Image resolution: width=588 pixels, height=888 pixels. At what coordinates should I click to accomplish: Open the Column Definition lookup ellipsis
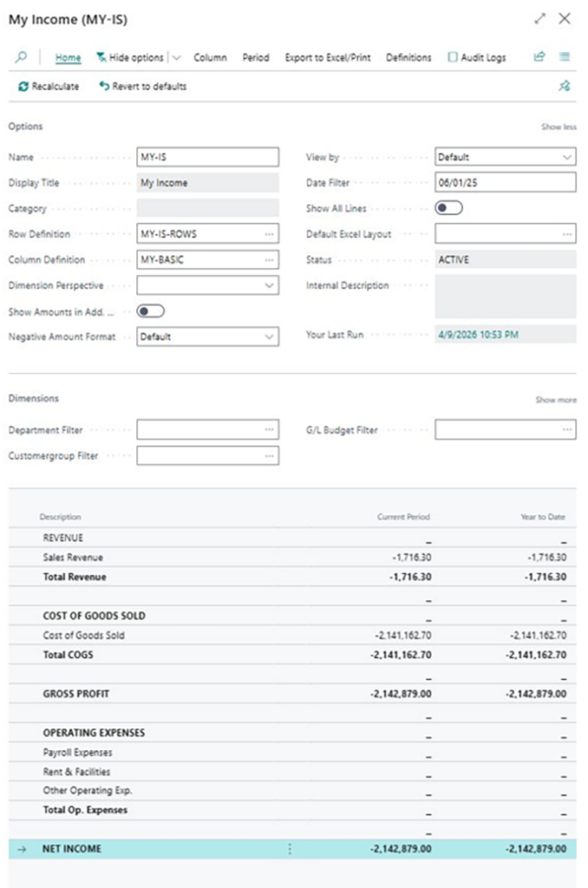269,259
